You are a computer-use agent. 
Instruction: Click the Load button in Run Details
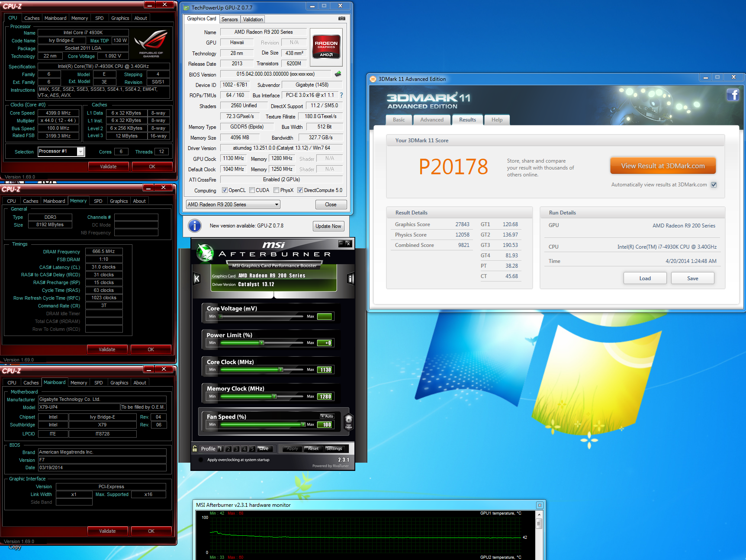(645, 278)
